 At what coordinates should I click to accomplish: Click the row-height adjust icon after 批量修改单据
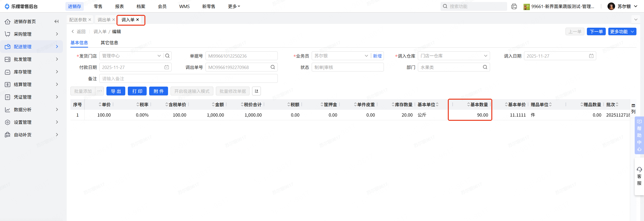256,91
